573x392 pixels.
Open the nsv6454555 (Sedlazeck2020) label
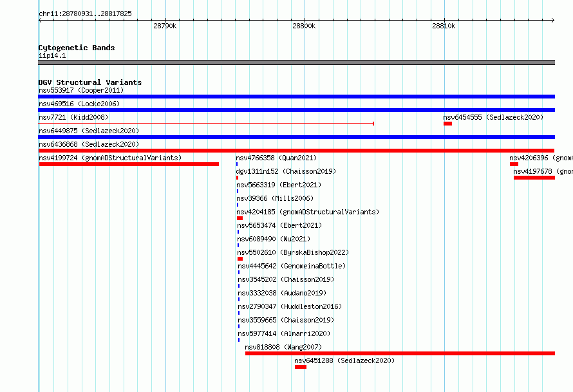pyautogui.click(x=493, y=117)
